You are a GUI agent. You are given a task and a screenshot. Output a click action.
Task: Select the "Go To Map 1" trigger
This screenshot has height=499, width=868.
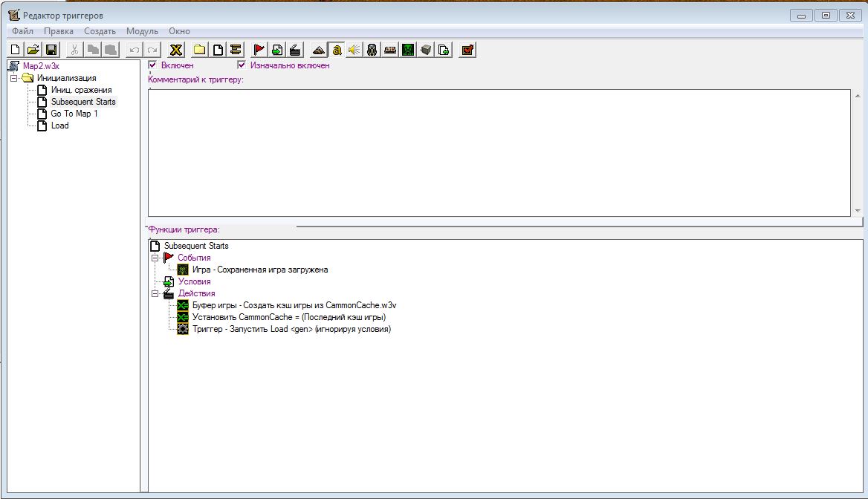(x=74, y=114)
